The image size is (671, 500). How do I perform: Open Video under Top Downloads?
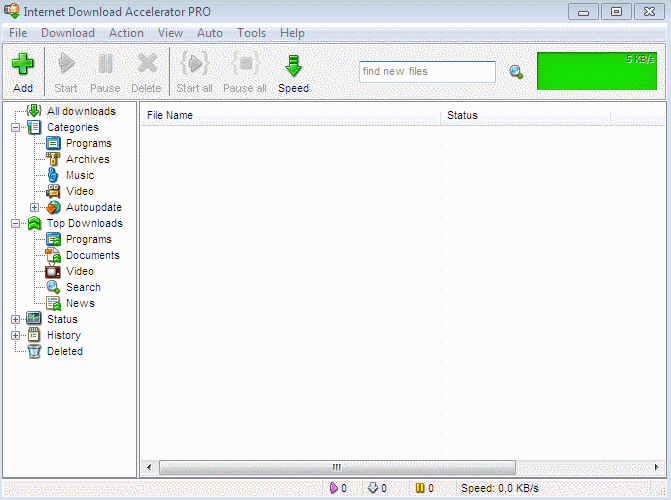pos(80,271)
